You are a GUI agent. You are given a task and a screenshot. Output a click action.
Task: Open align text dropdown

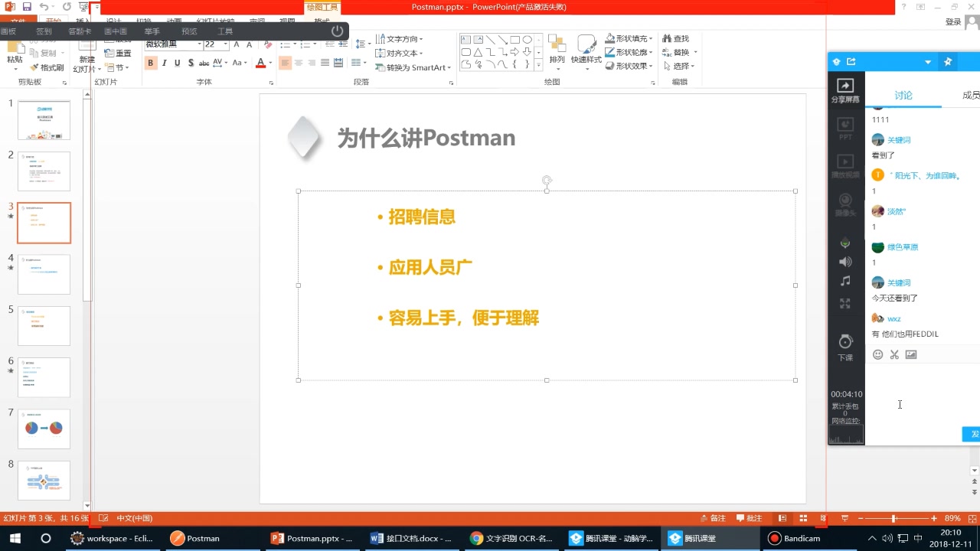tap(400, 54)
